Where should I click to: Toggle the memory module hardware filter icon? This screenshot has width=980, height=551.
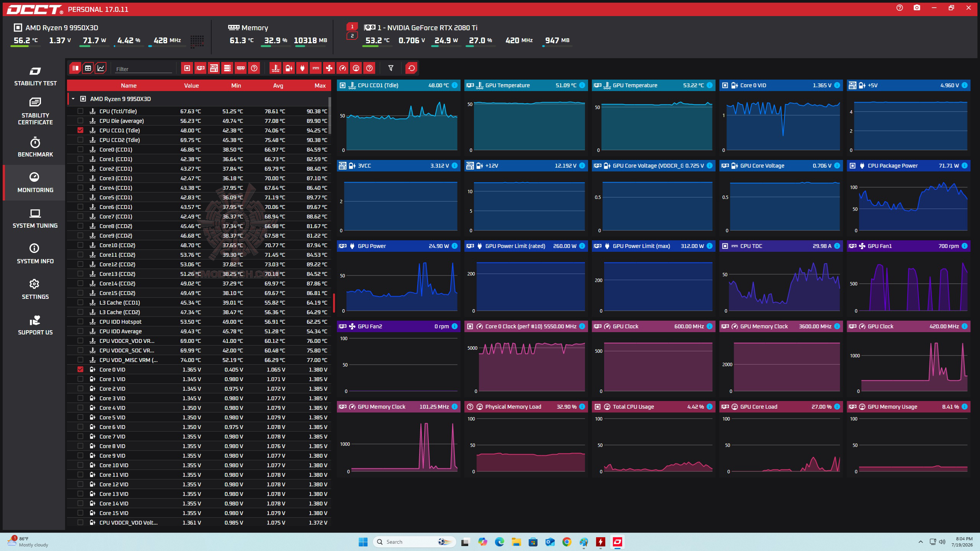(x=241, y=68)
